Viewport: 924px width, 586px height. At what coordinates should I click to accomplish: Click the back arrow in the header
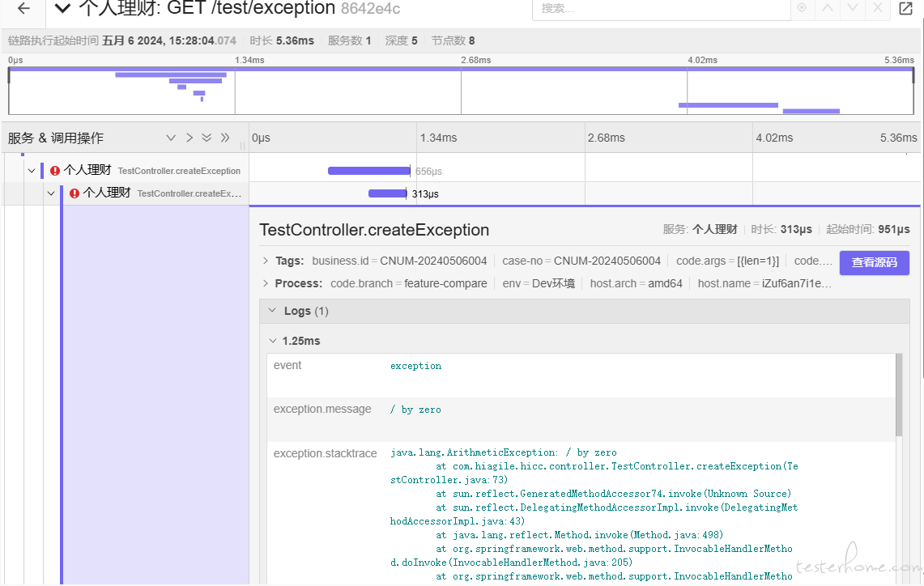[x=23, y=8]
